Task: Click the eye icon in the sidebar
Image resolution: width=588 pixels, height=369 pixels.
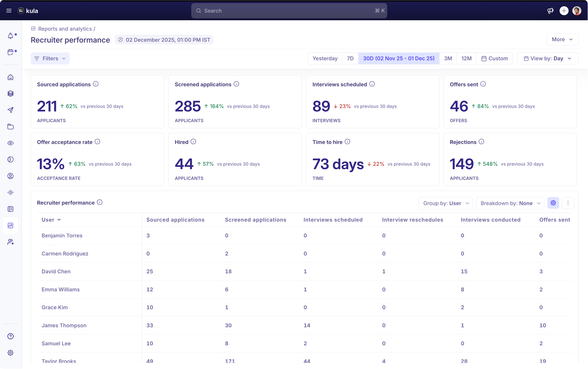Action: pos(11,143)
